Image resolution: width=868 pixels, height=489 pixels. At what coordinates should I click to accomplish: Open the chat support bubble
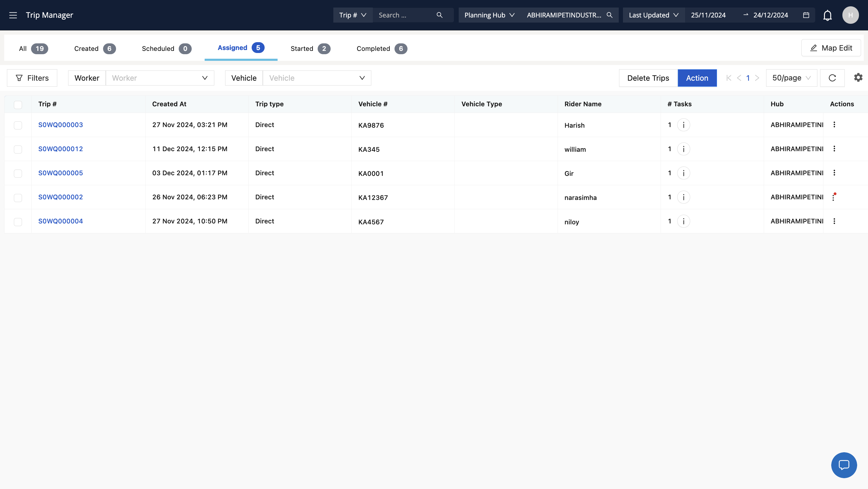(844, 465)
